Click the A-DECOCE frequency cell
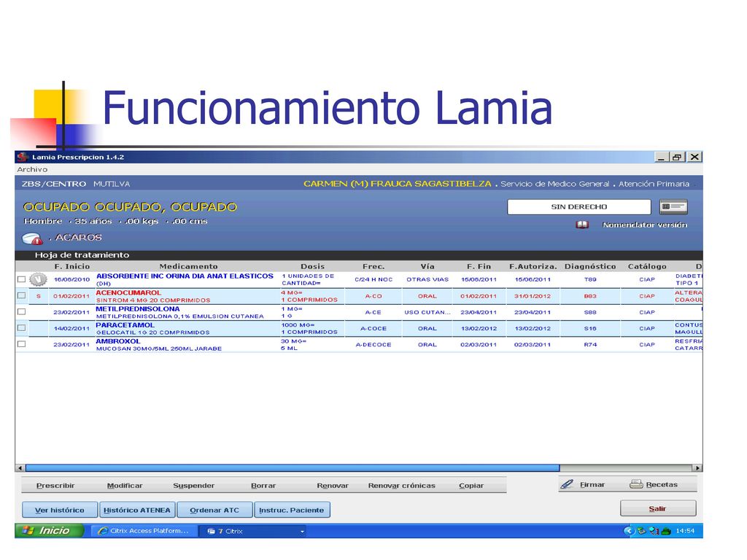 point(373,344)
